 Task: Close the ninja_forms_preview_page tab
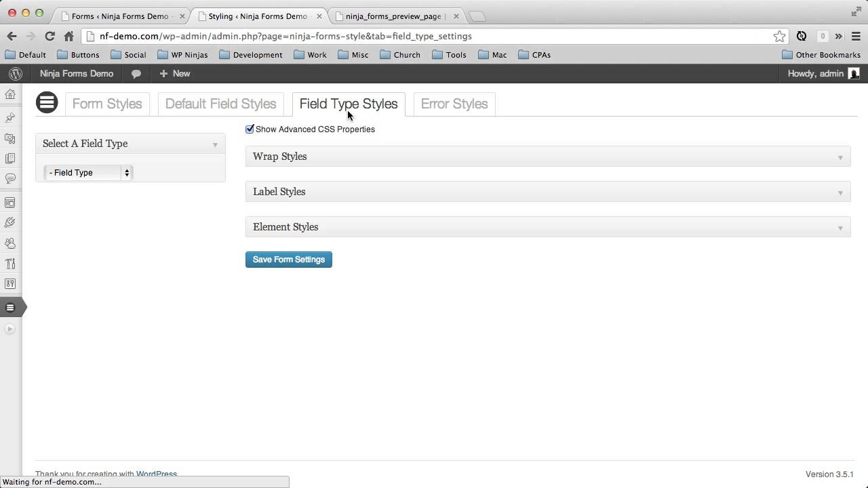click(x=456, y=16)
